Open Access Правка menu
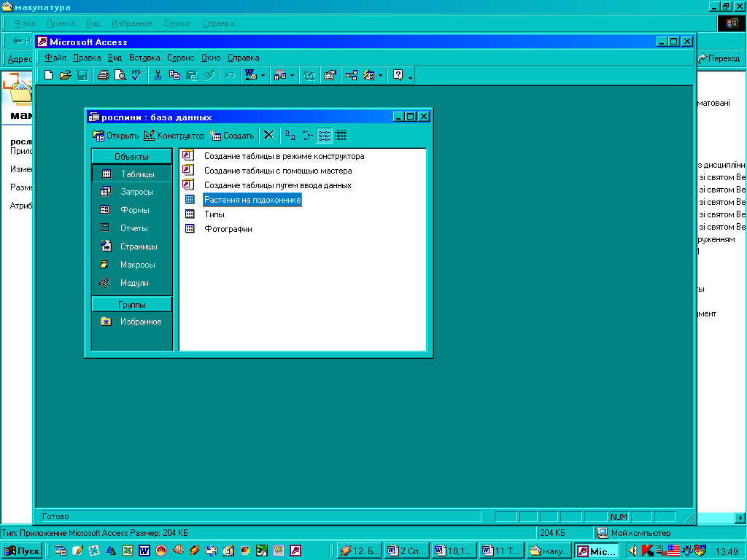The height and width of the screenshot is (560, 747). (x=87, y=58)
